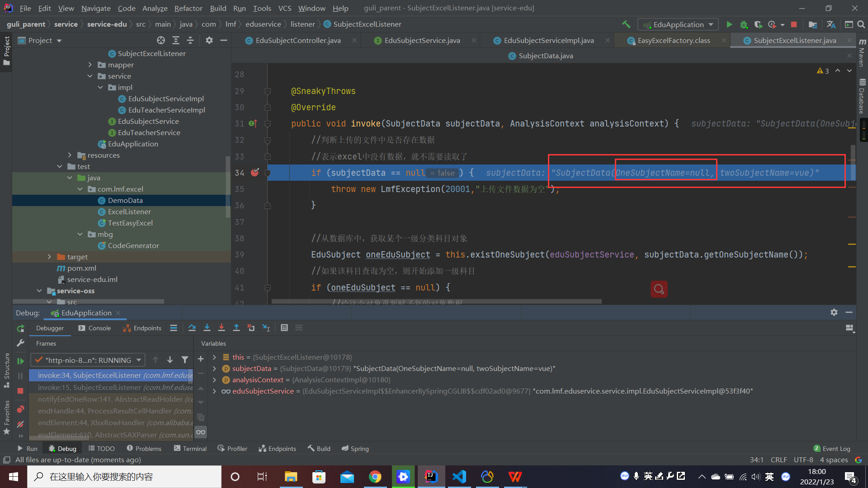Click the Select Opened File target icon
This screenshot has width=868, height=488.
(x=161, y=40)
